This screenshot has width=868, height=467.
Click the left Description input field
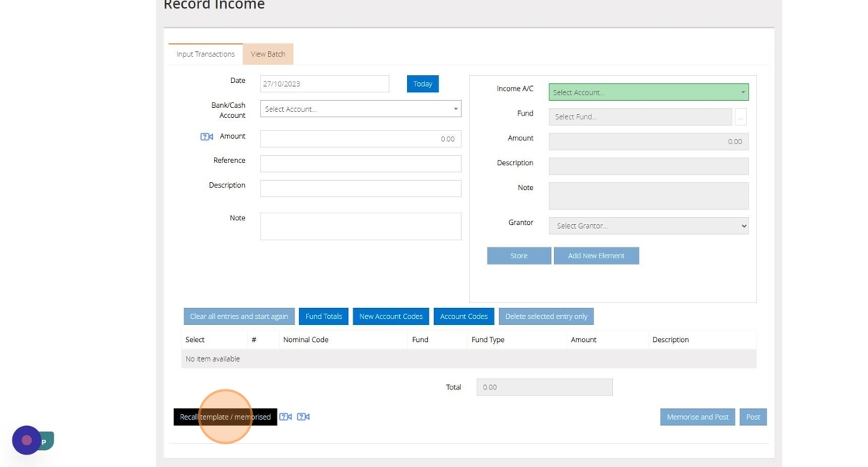[361, 189]
